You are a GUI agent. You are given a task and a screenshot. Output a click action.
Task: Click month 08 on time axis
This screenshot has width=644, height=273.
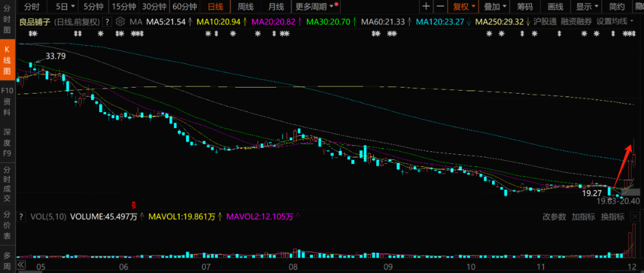pos(293,266)
